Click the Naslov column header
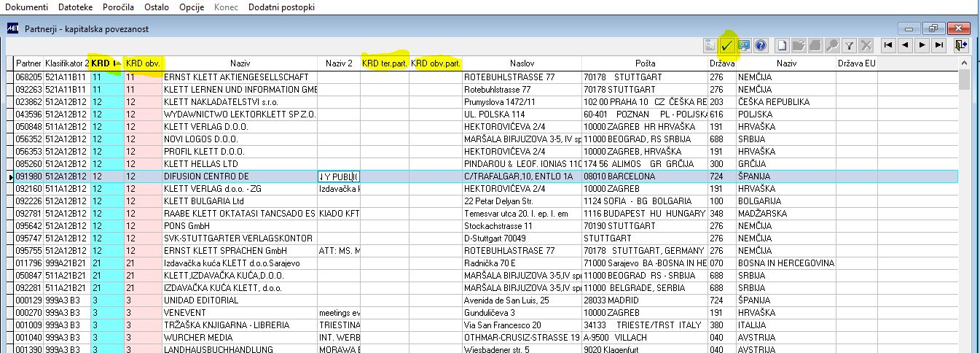This screenshot has width=980, height=353. [522, 63]
